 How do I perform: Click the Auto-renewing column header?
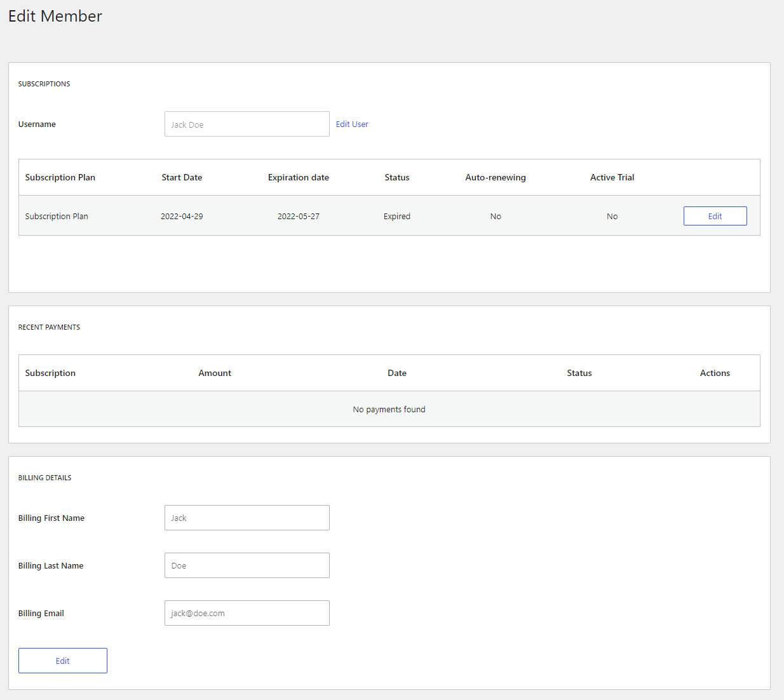coord(496,177)
